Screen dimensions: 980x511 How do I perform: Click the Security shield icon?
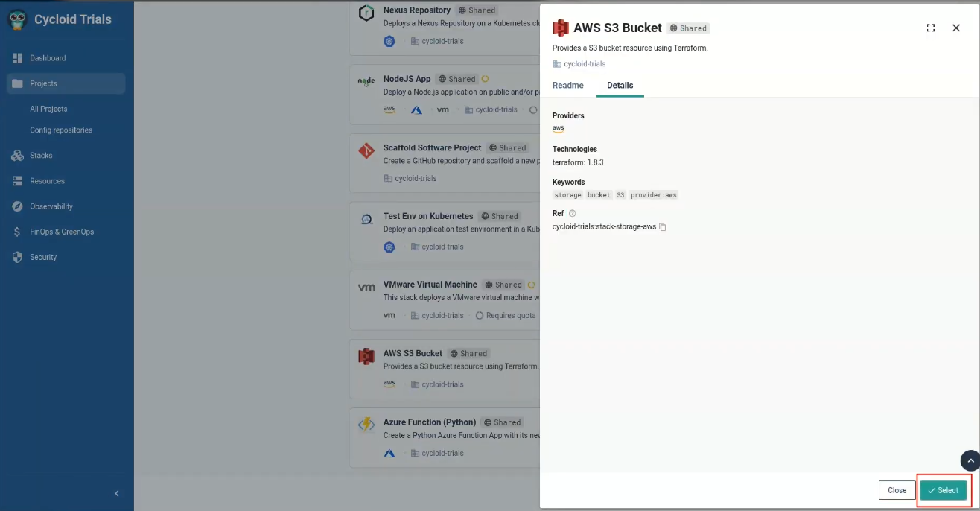click(x=18, y=257)
